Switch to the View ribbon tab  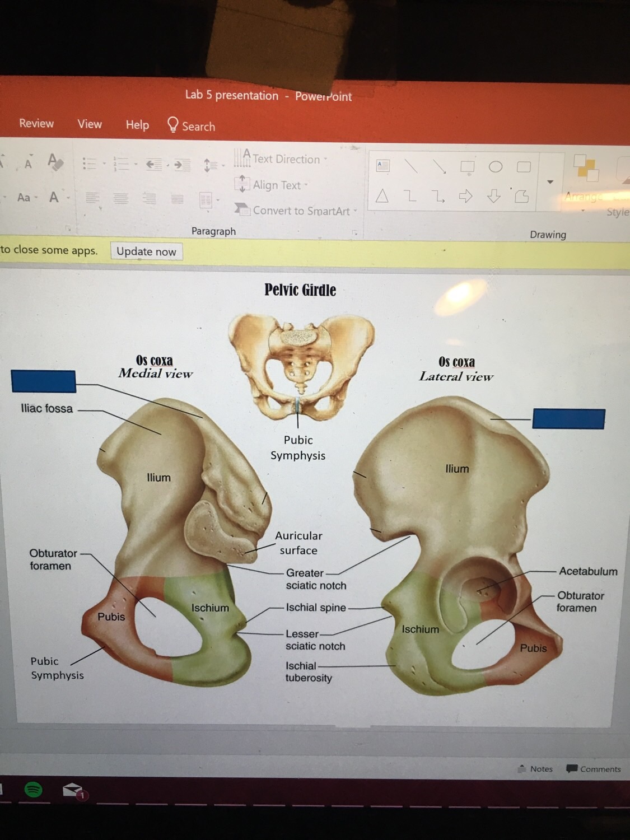[90, 124]
